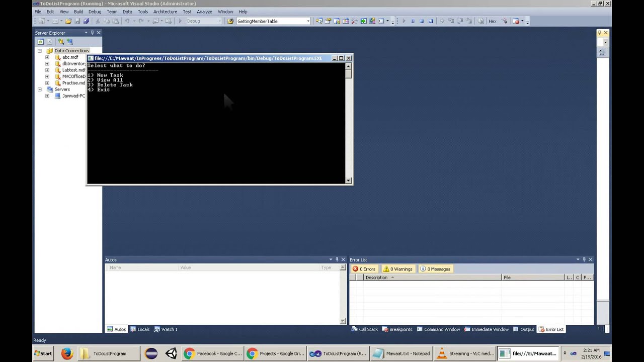The height and width of the screenshot is (362, 644).
Task: Click the Toolbox toolbar icon
Action: tap(354, 21)
